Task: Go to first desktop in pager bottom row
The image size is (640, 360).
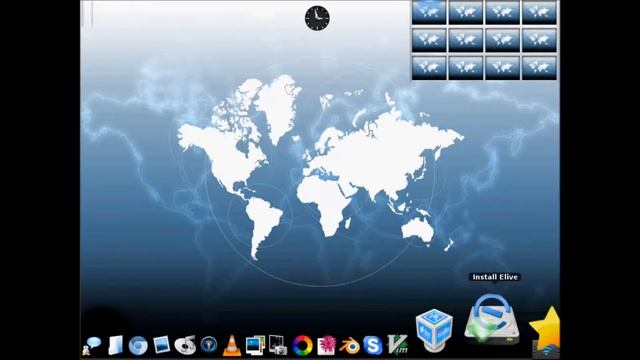Action: tap(429, 68)
